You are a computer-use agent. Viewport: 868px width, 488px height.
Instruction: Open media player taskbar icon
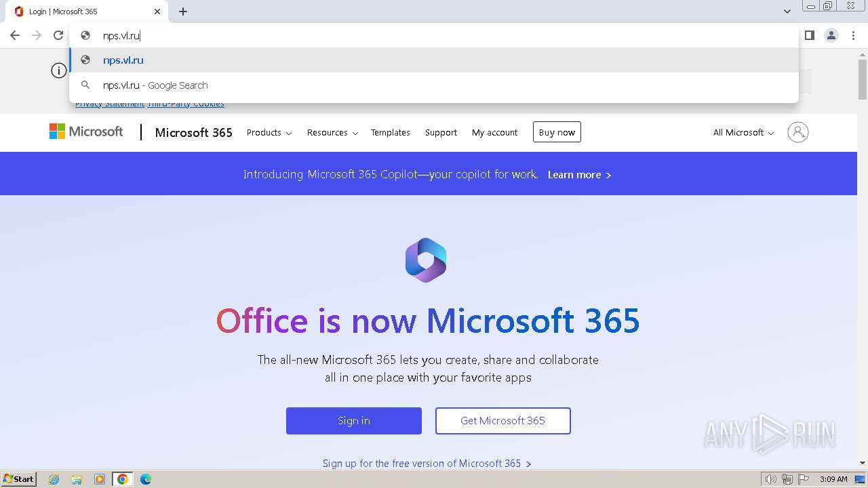[x=100, y=479]
